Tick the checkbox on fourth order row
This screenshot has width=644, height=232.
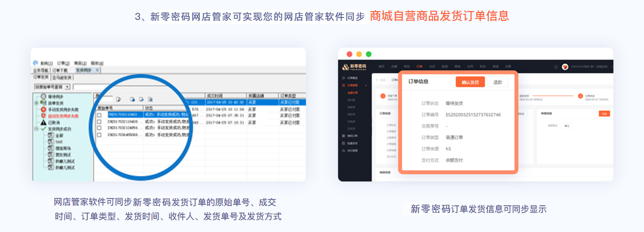tap(99, 134)
